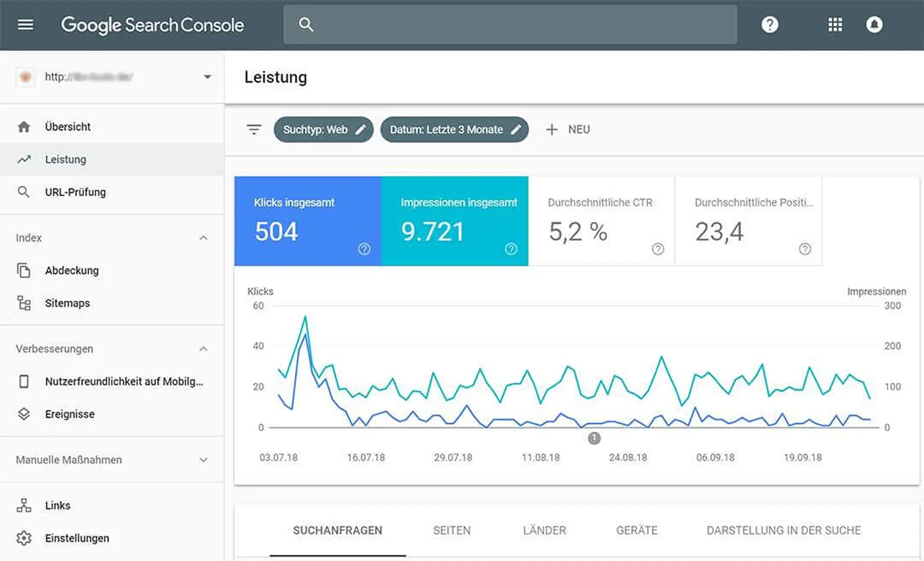This screenshot has height=561, width=924.
Task: Click the Datum: Letzte 3 Monate chip
Action: click(454, 129)
